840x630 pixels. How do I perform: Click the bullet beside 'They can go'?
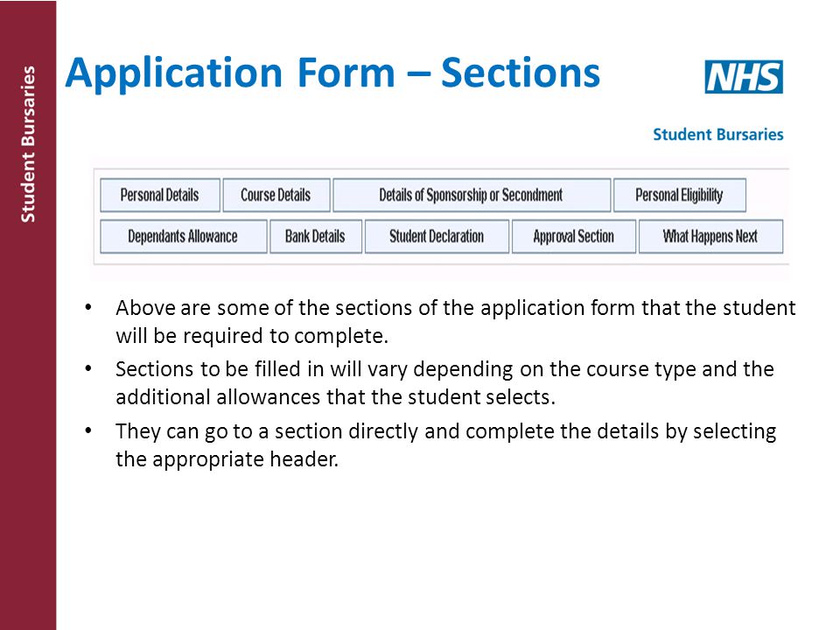88,431
